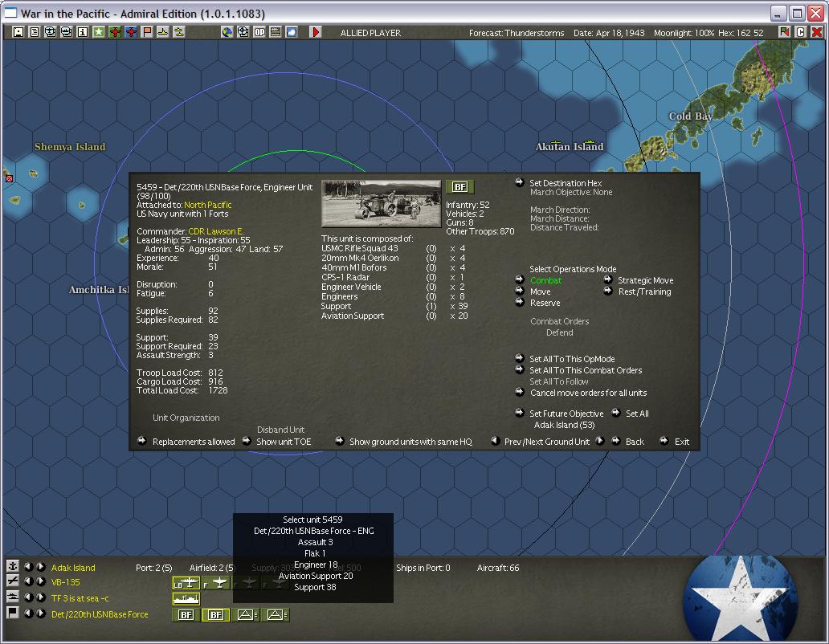Select the last tent-symbol ground unit icon
This screenshot has height=644, width=829.
(276, 614)
